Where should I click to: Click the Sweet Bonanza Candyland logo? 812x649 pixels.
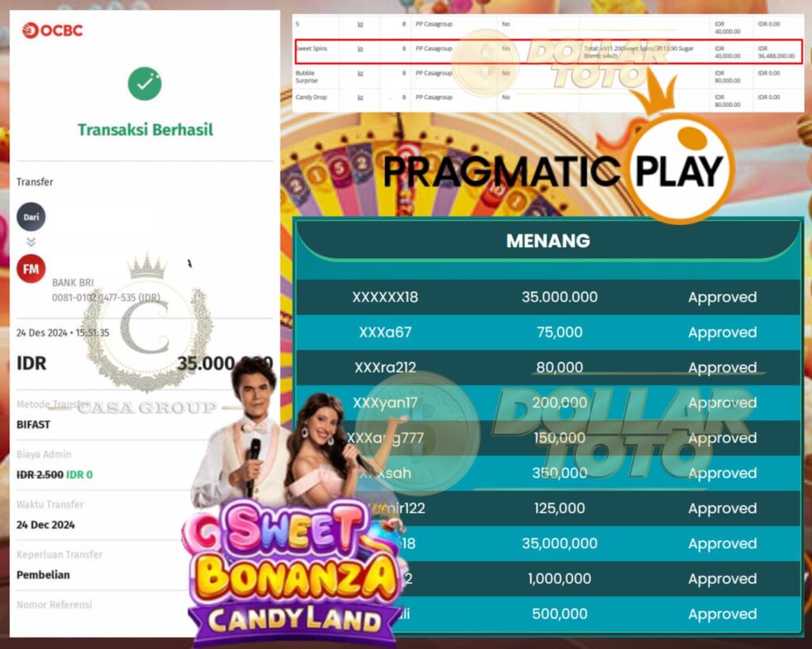pyautogui.click(x=294, y=572)
